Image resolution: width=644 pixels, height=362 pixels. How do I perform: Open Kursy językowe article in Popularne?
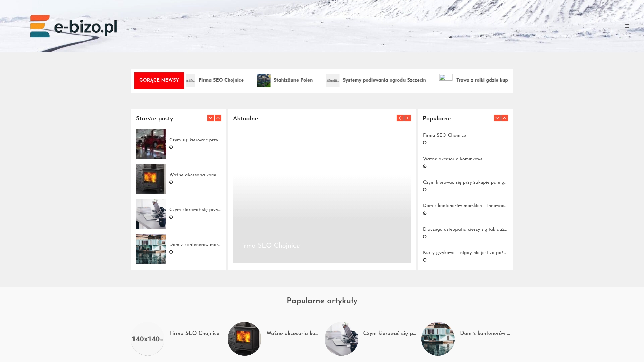[464, 253]
